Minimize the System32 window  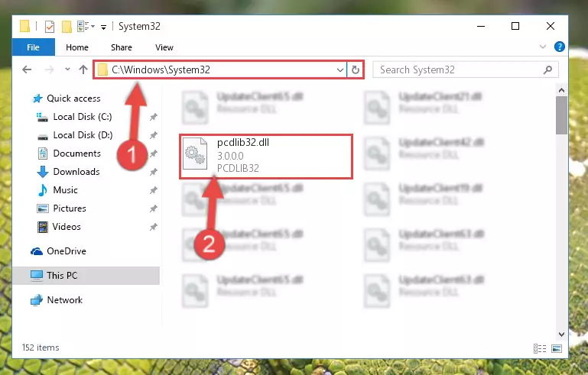coord(481,26)
